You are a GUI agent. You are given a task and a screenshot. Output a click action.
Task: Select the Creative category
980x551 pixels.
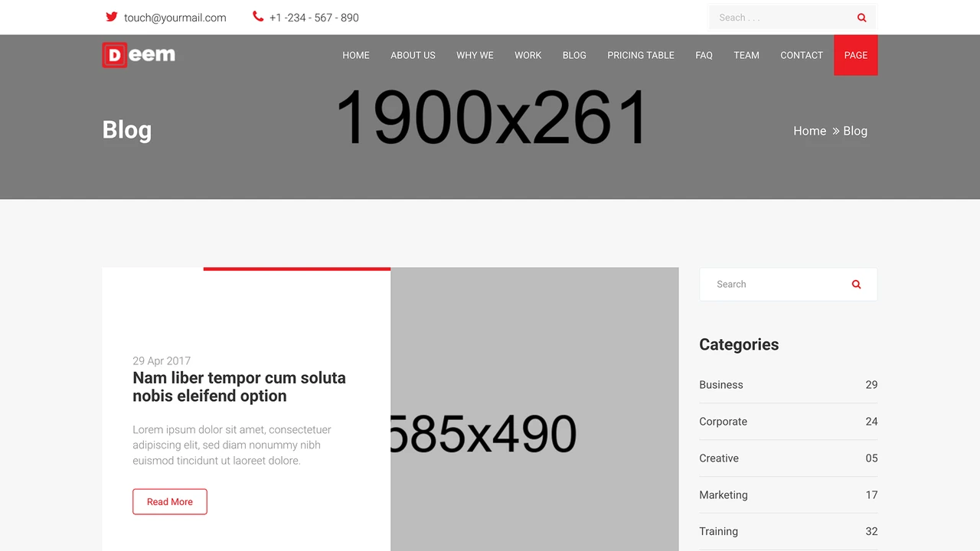tap(719, 458)
